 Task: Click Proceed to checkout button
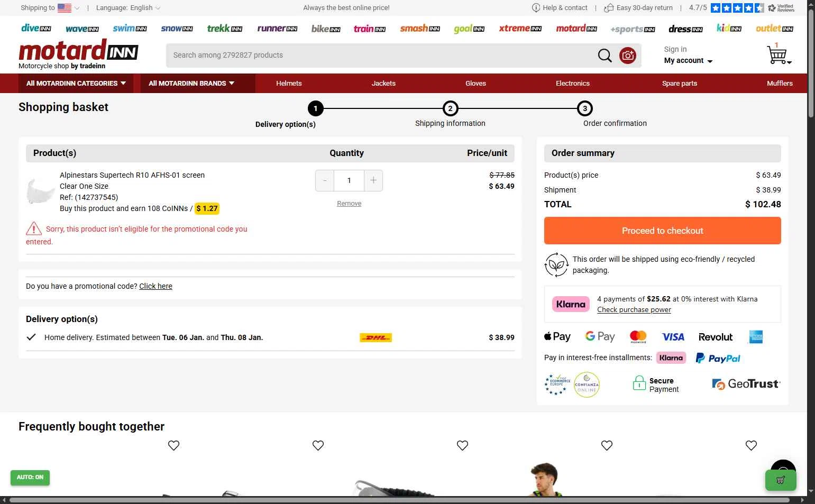[x=663, y=231]
